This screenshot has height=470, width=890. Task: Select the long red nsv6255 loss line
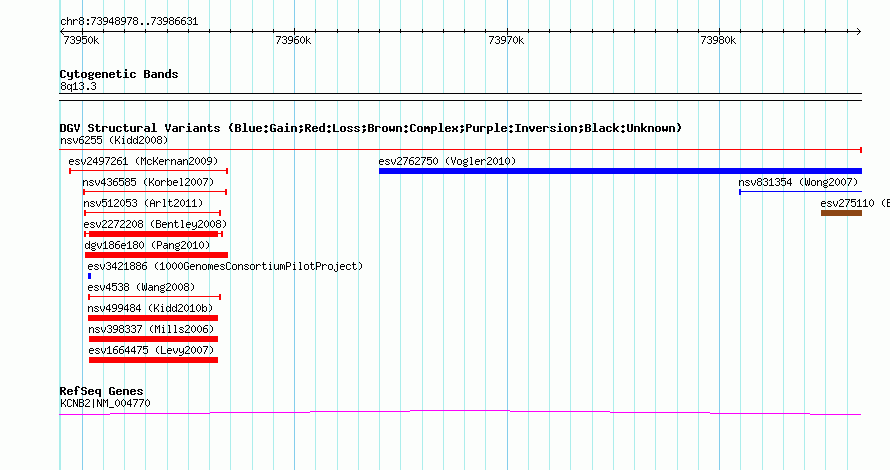(x=460, y=150)
